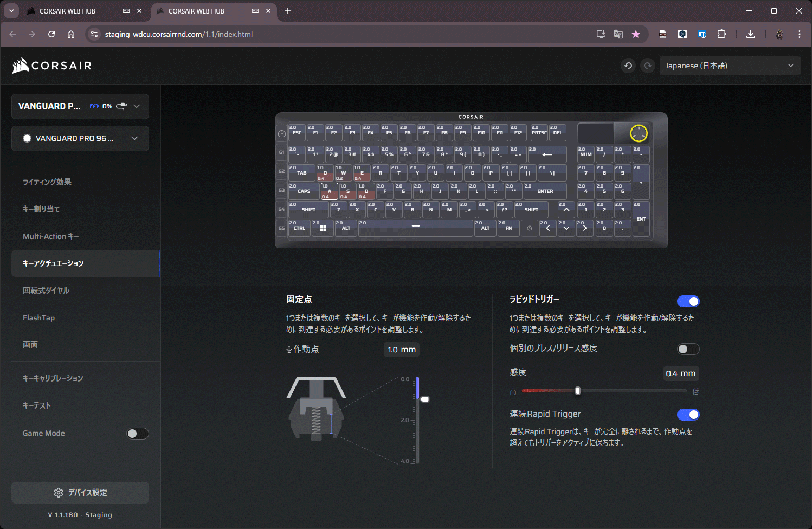This screenshot has width=812, height=529.
Task: Click the home button in browser toolbar
Action: pyautogui.click(x=71, y=34)
